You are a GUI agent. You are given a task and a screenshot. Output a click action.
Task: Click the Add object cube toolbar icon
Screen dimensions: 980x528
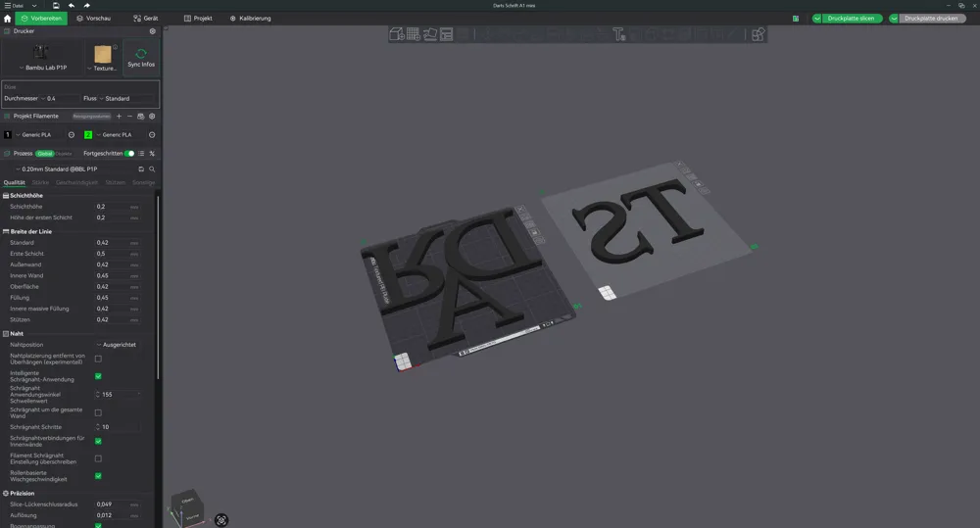point(396,34)
